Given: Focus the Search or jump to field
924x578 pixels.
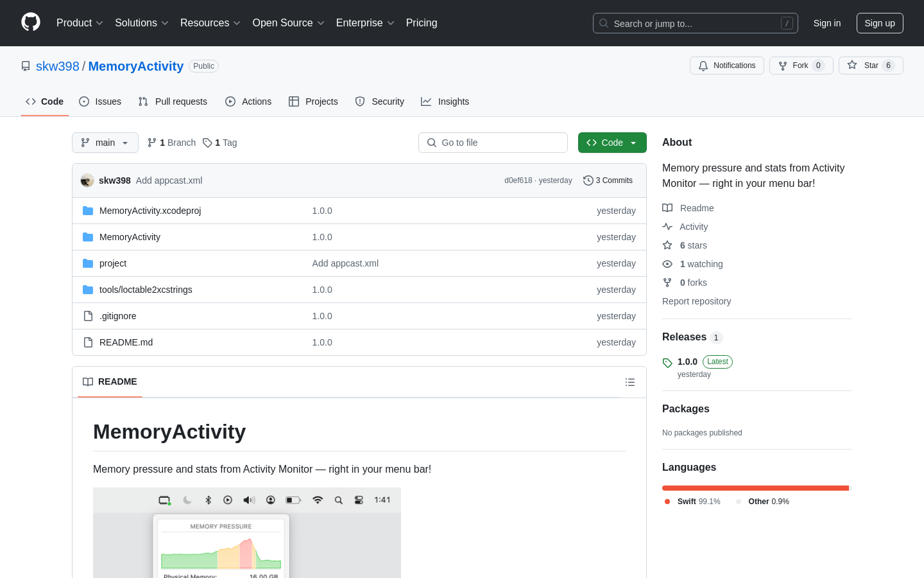Looking at the screenshot, I should point(696,23).
